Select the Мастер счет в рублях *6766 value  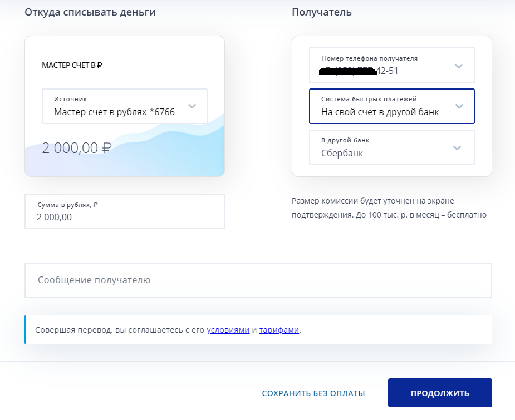pyautogui.click(x=114, y=112)
